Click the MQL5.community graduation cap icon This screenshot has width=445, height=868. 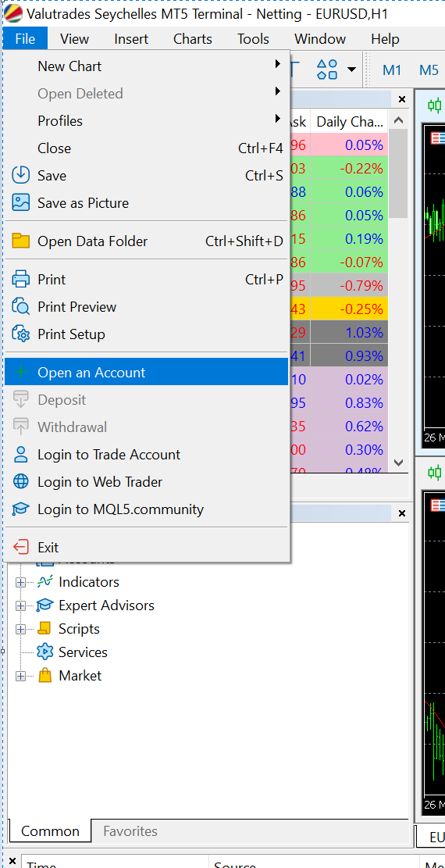click(20, 509)
